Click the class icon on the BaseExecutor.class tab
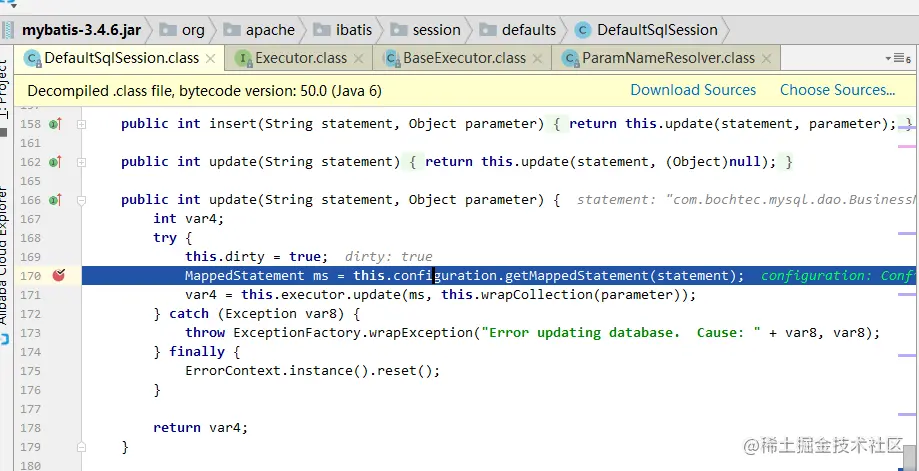Screen dimensions: 919x471 point(392,59)
